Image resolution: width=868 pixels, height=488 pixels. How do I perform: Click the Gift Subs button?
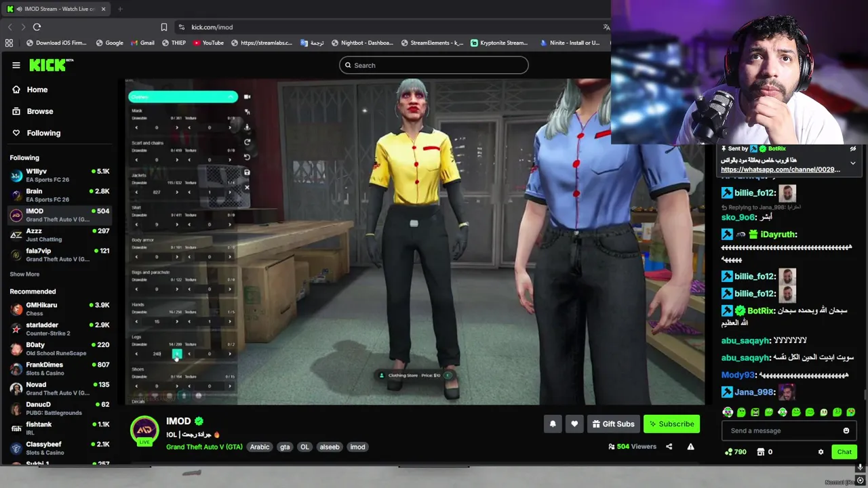[613, 424]
